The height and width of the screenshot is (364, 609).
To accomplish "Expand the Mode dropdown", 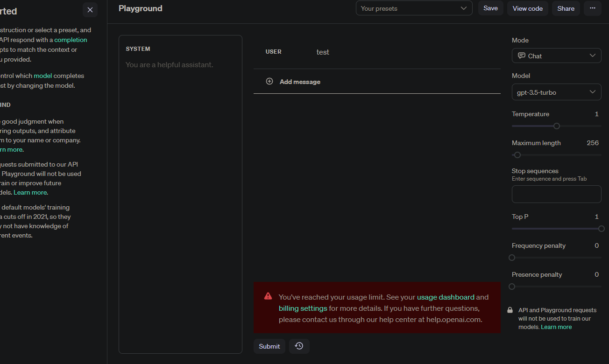I will click(592, 56).
